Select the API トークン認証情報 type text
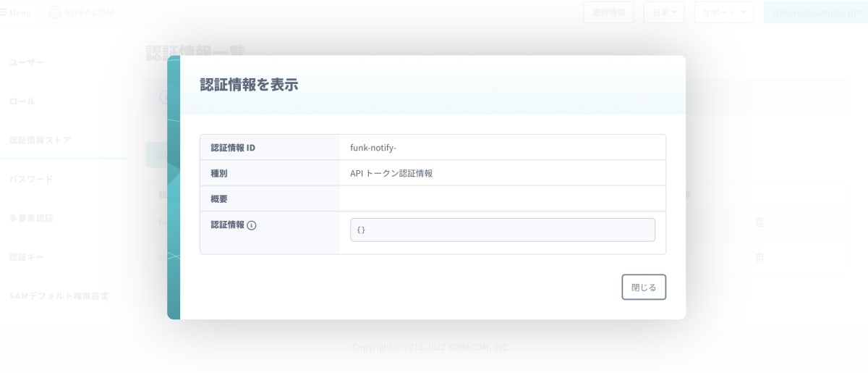The height and width of the screenshot is (373, 868). pyautogui.click(x=391, y=173)
